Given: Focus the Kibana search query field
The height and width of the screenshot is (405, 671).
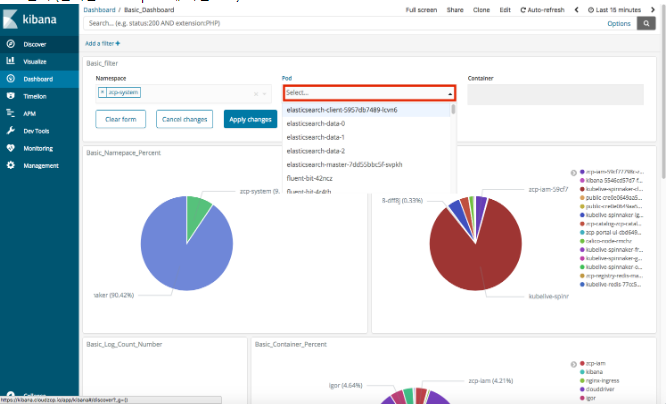Looking at the screenshot, I should (x=342, y=23).
